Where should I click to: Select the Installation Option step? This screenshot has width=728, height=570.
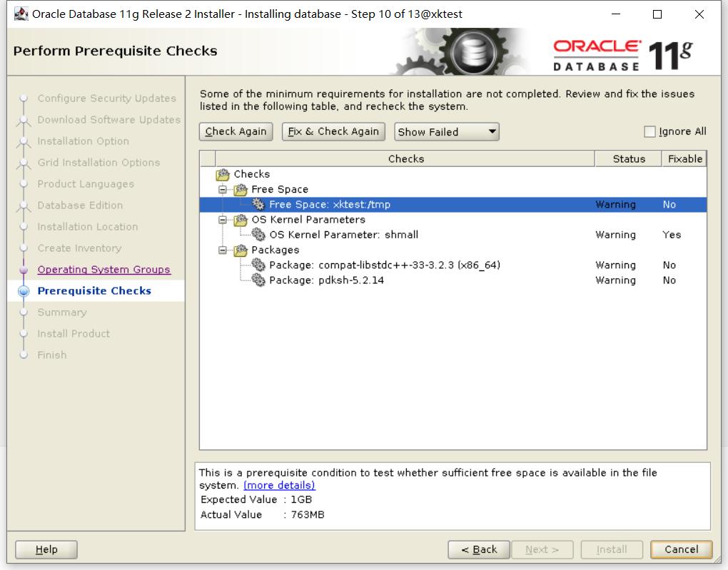click(x=84, y=141)
